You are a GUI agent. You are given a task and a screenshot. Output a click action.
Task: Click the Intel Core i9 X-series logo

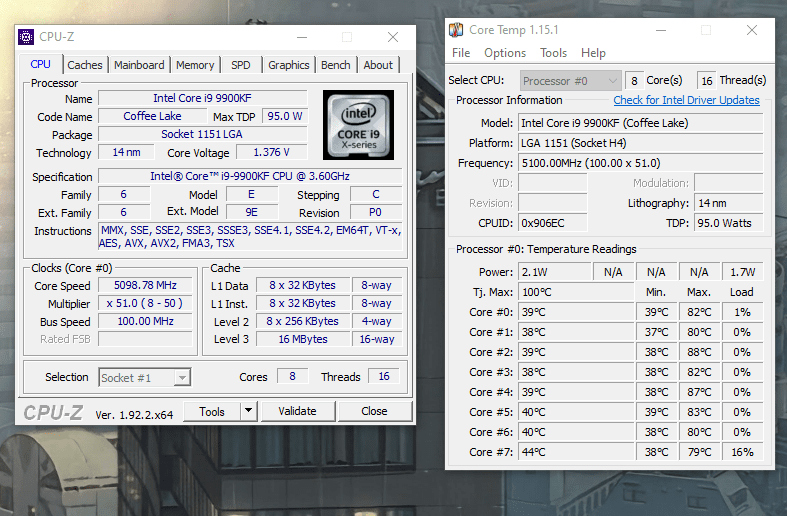358,125
